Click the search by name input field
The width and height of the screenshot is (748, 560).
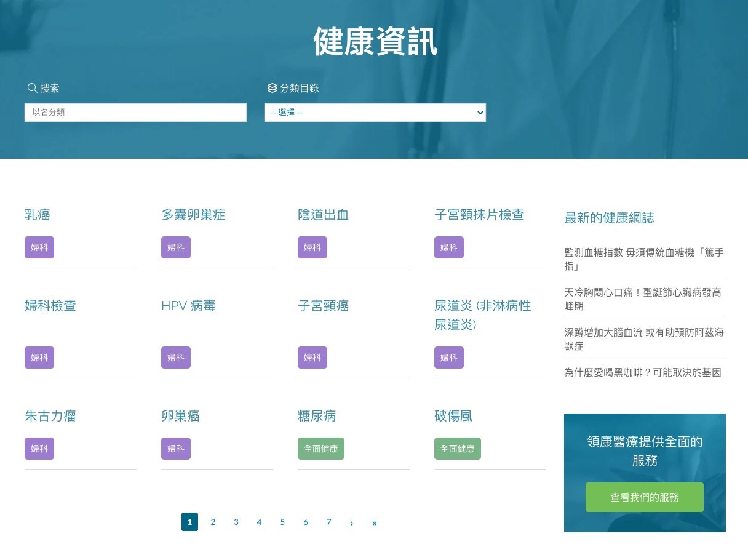tap(135, 113)
